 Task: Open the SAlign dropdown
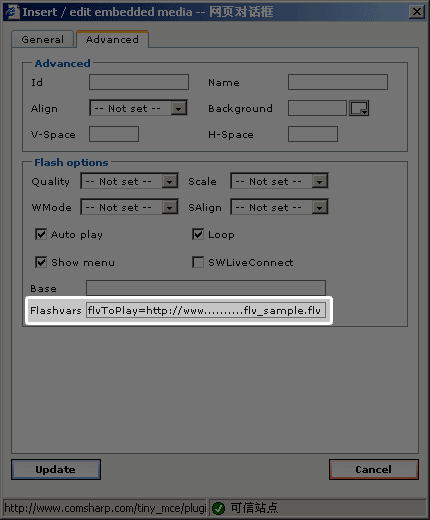pyautogui.click(x=279, y=207)
